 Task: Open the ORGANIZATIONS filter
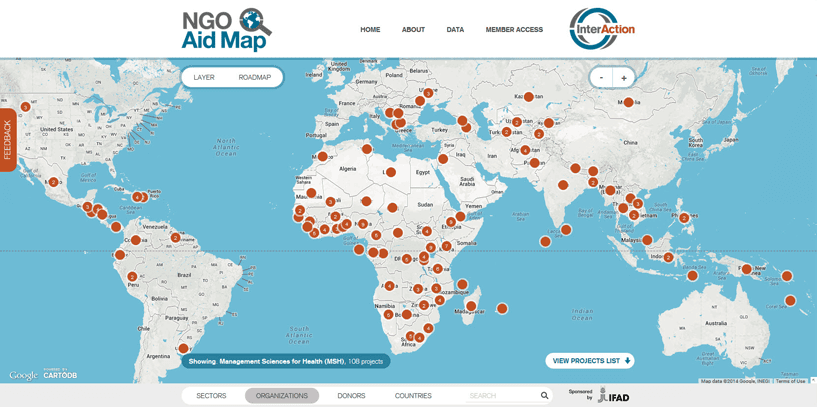tap(281, 396)
